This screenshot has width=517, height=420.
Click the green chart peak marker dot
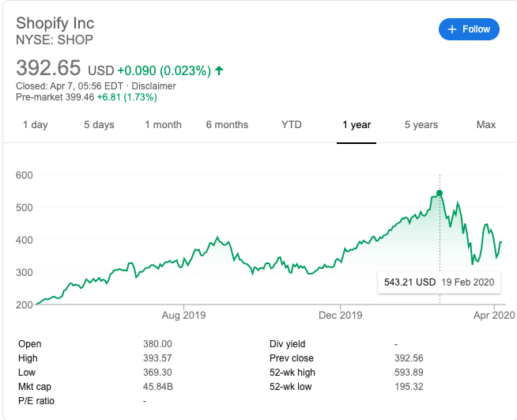(440, 193)
